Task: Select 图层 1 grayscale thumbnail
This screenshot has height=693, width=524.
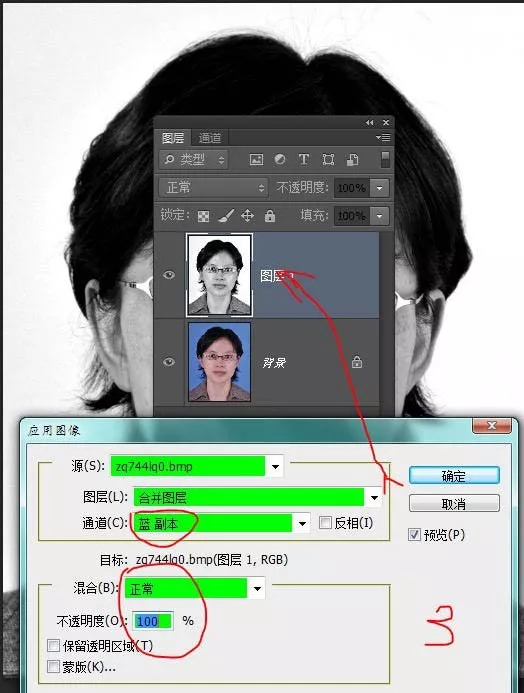Action: coord(220,275)
